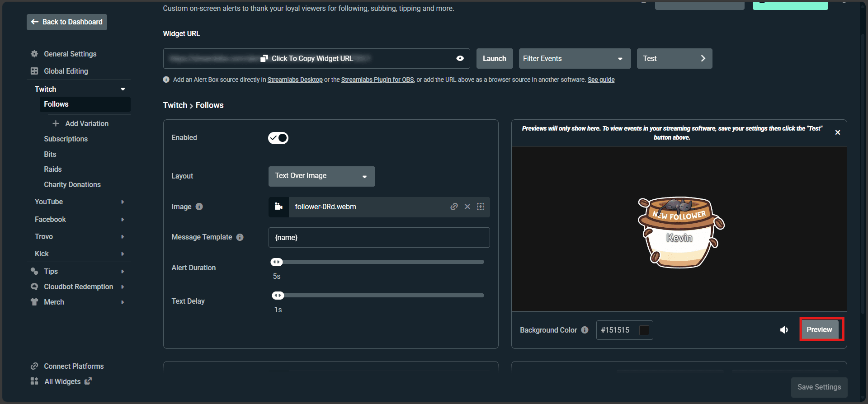Click the copy icon in Widget URL field

pos(264,58)
